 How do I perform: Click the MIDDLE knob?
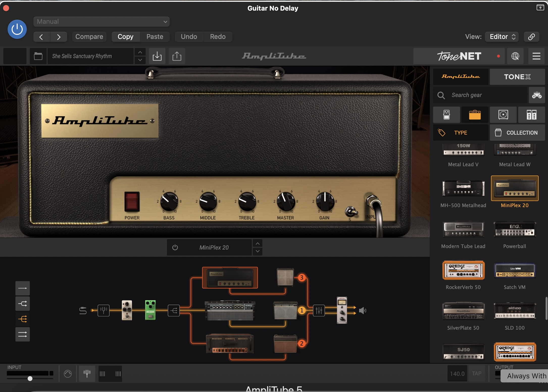click(208, 202)
